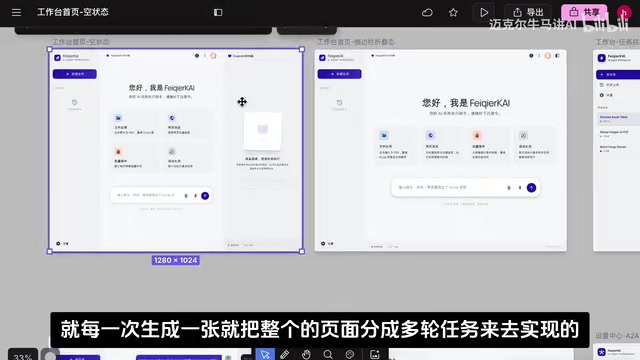Viewport: 640px width, 360px height.
Task: Select the settings gear in first frame
Action: [58, 243]
